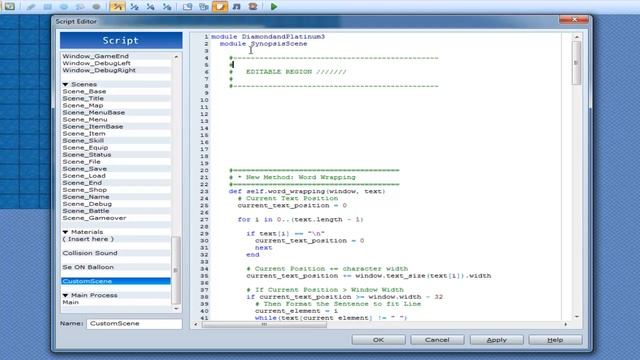This screenshot has width=640, height=360.
Task: Select the Pencil drawing tool
Action: [x=31, y=7]
